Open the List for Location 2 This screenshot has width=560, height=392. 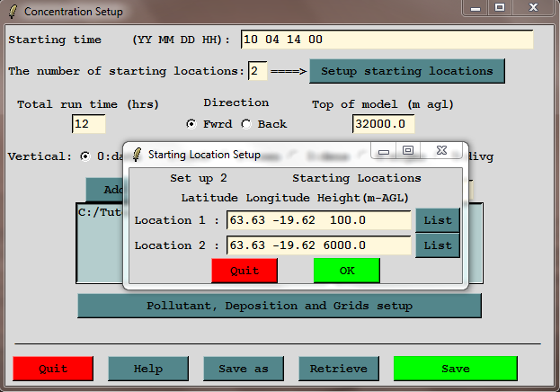[x=437, y=245]
